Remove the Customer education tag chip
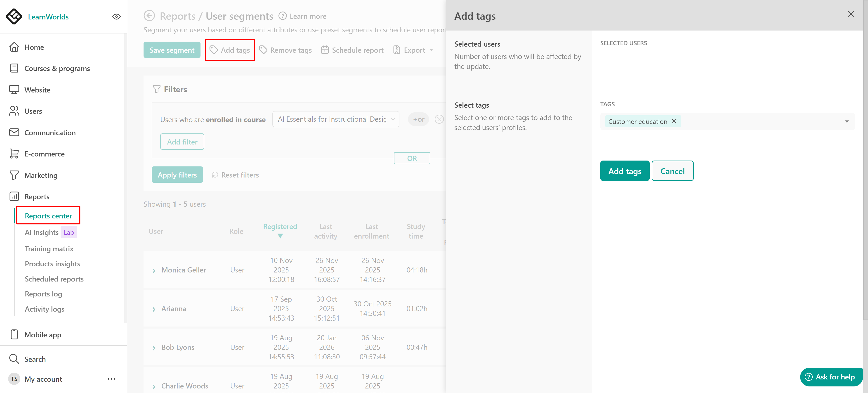Screen dimensions: 868x393 [x=674, y=121]
